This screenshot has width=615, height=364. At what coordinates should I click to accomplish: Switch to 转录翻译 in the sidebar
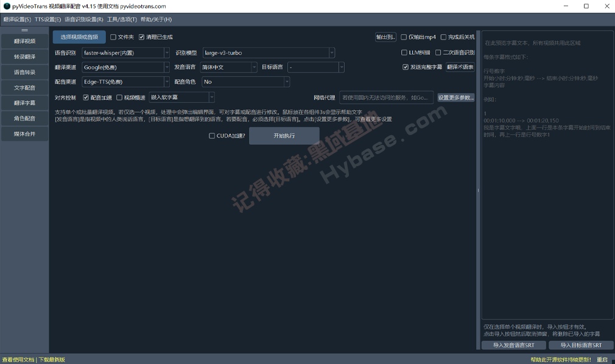(x=25, y=57)
